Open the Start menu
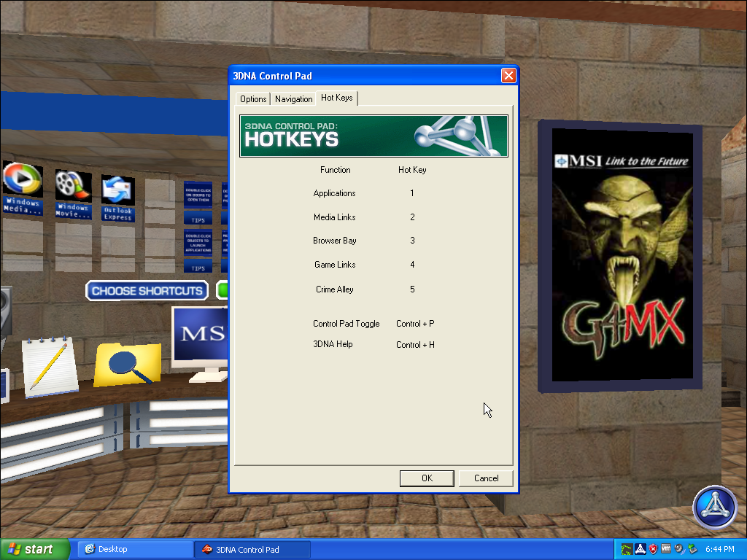This screenshot has height=560, width=747. click(34, 549)
